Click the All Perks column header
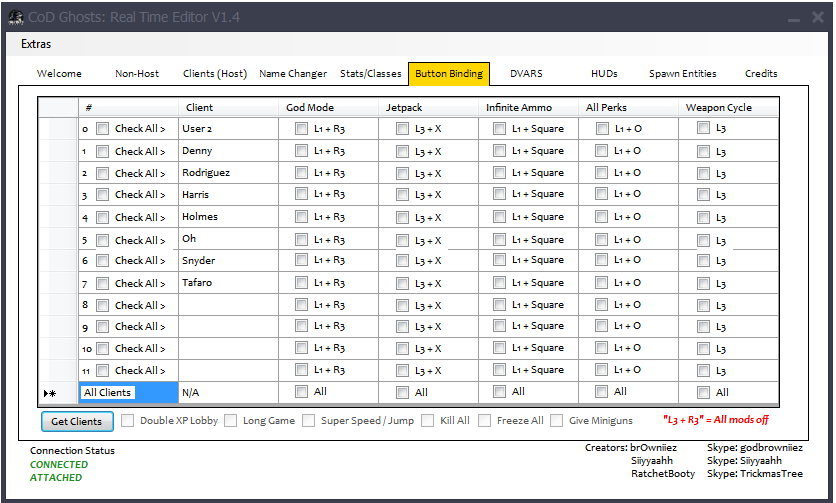 (x=629, y=107)
